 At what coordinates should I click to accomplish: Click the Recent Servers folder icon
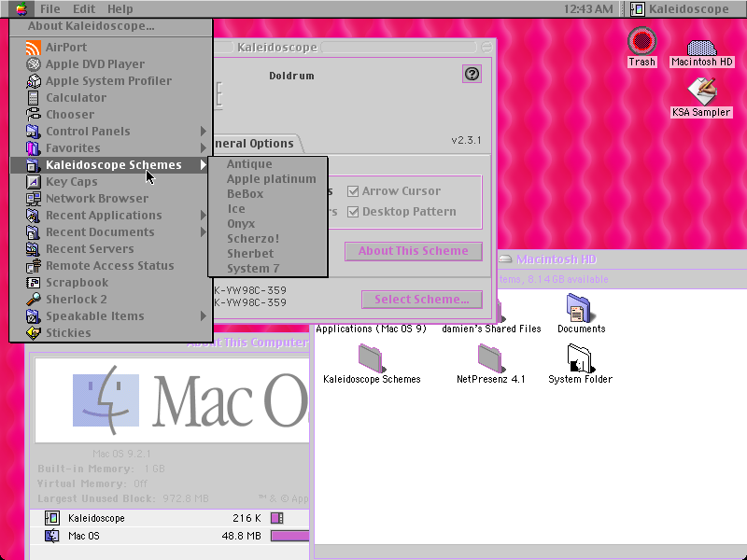(x=34, y=249)
